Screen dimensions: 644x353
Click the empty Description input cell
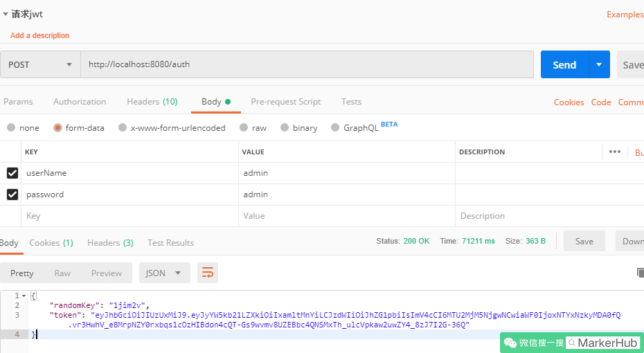(x=550, y=216)
